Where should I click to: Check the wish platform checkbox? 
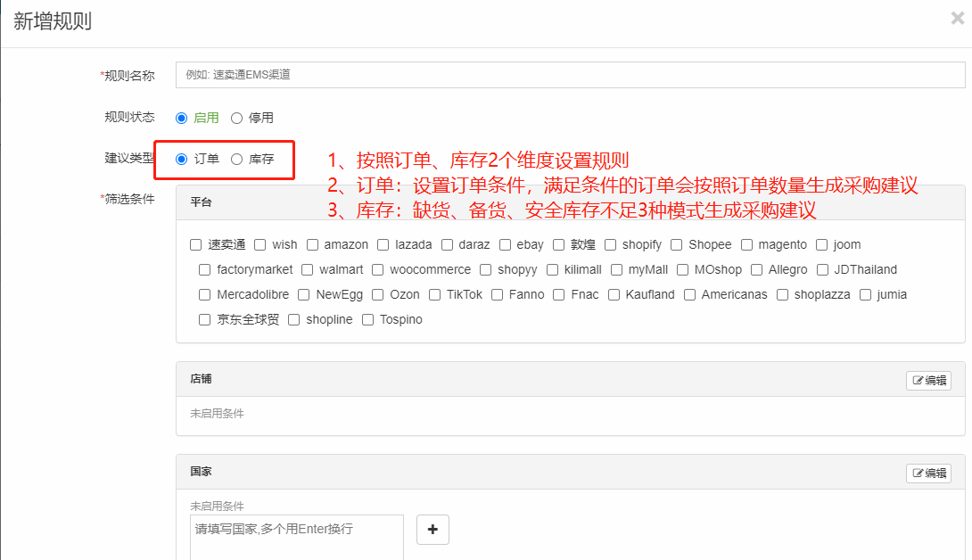tap(260, 245)
